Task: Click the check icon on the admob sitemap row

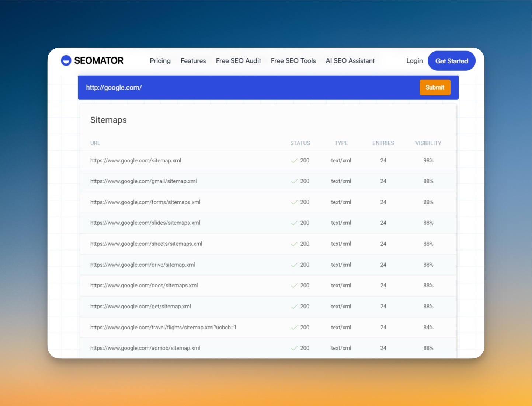Action: tap(293, 348)
